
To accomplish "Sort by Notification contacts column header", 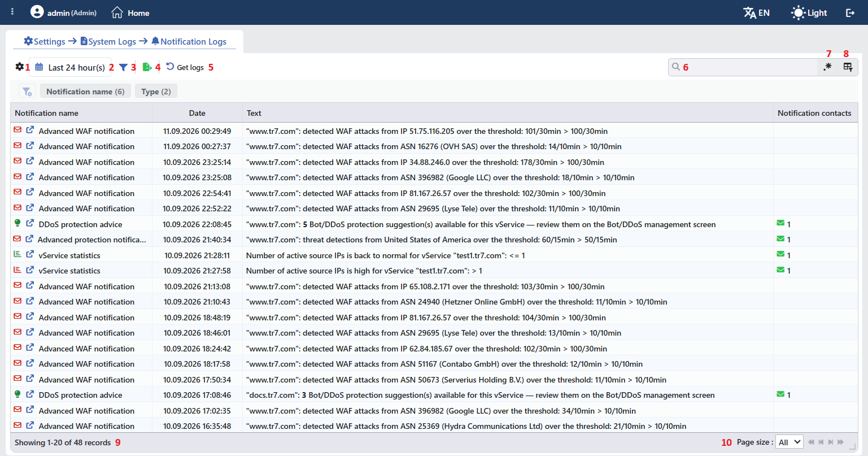I will (x=814, y=113).
